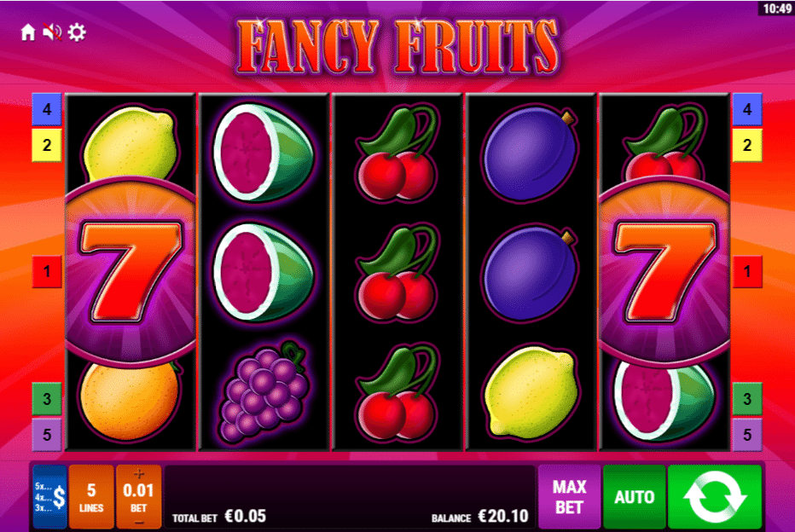The image size is (795, 532).
Task: Select green payline 3 on right side
Action: coord(747,399)
